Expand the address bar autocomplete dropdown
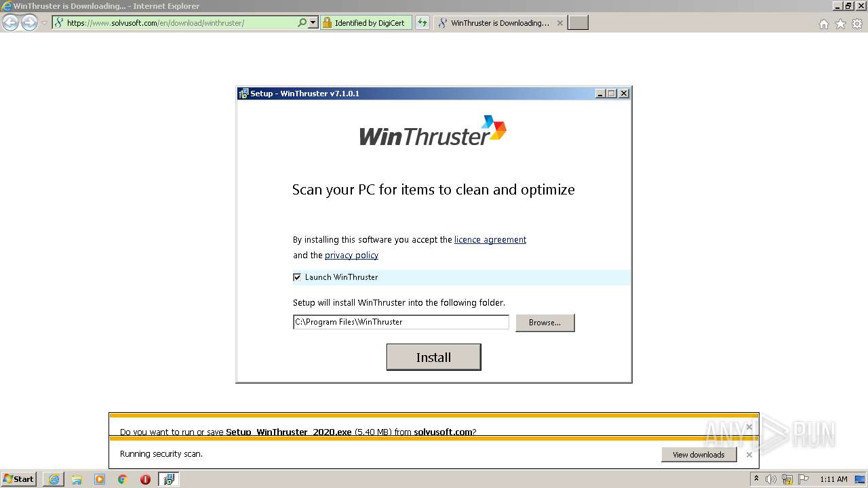 313,23
